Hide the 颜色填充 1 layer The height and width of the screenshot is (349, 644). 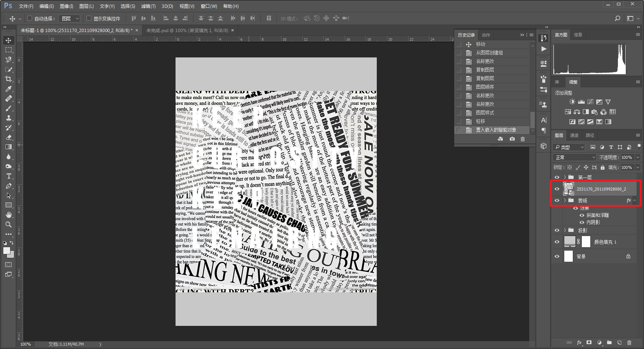[x=557, y=242]
